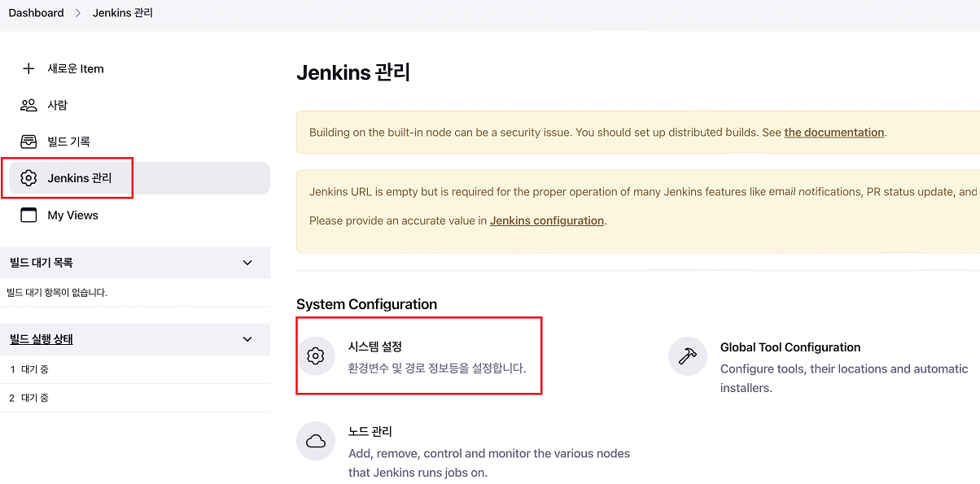
Task: Click the description 환경변수 및 경로 정보등을 설정합니다.
Action: pos(437,368)
